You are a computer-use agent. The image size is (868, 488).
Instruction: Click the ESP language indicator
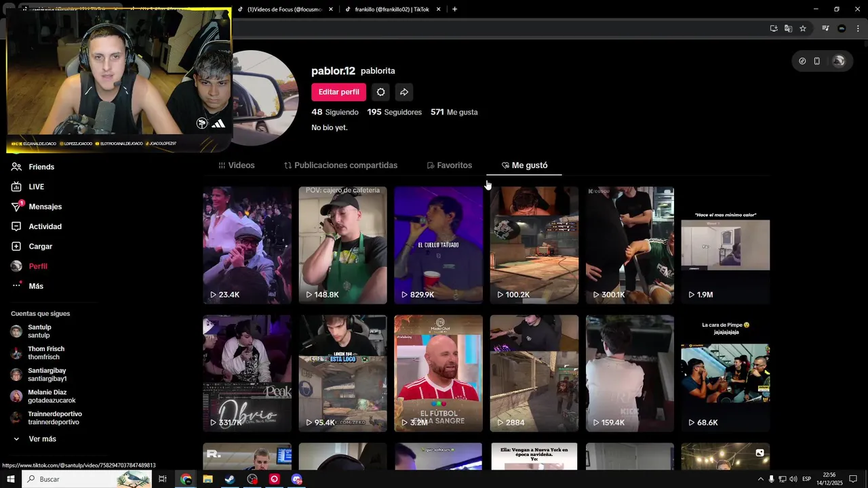tap(807, 479)
